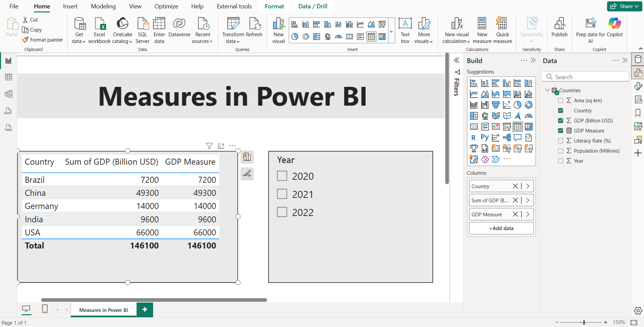
Task: Select the R script visual icon
Action: tap(473, 137)
